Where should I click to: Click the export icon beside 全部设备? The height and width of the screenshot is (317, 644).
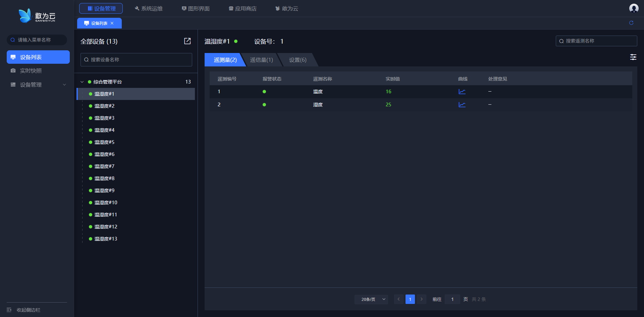tap(187, 41)
